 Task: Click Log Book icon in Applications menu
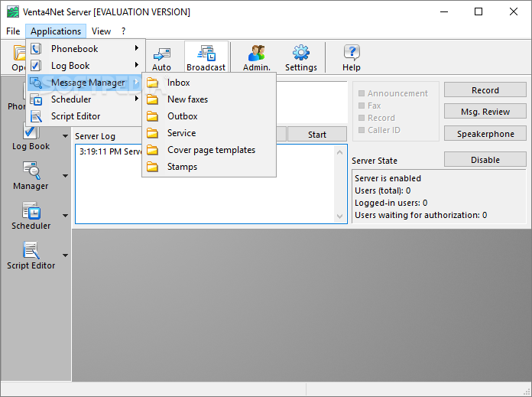coord(36,66)
